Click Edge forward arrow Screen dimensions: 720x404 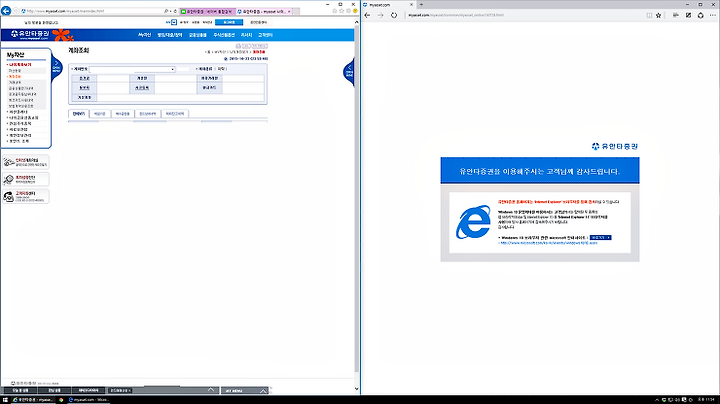(380, 15)
